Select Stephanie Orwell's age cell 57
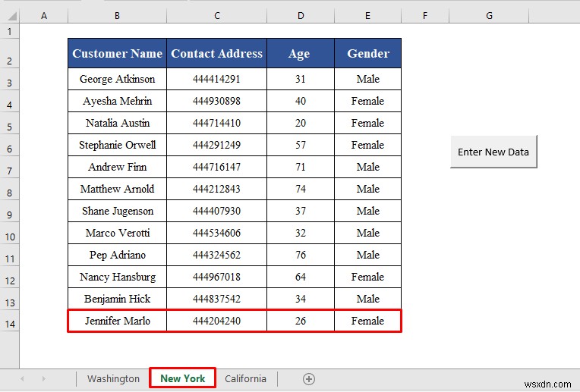This screenshot has height=392, width=580. (301, 145)
